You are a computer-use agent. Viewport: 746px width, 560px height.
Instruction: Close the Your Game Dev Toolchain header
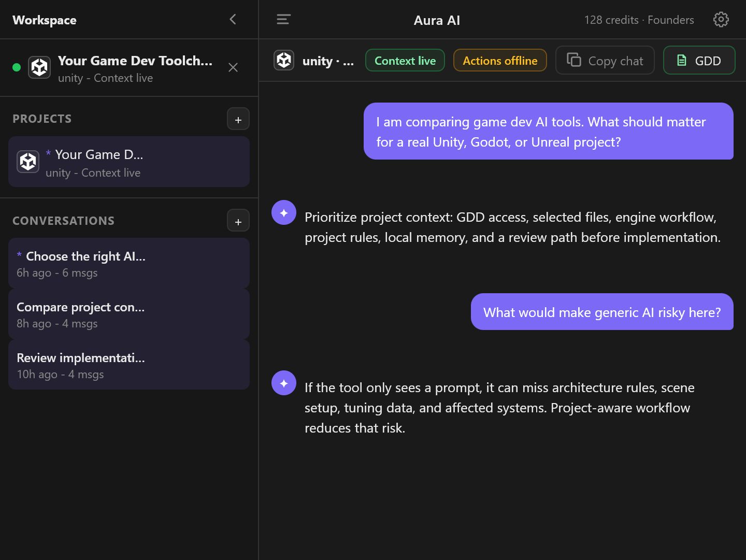tap(233, 67)
